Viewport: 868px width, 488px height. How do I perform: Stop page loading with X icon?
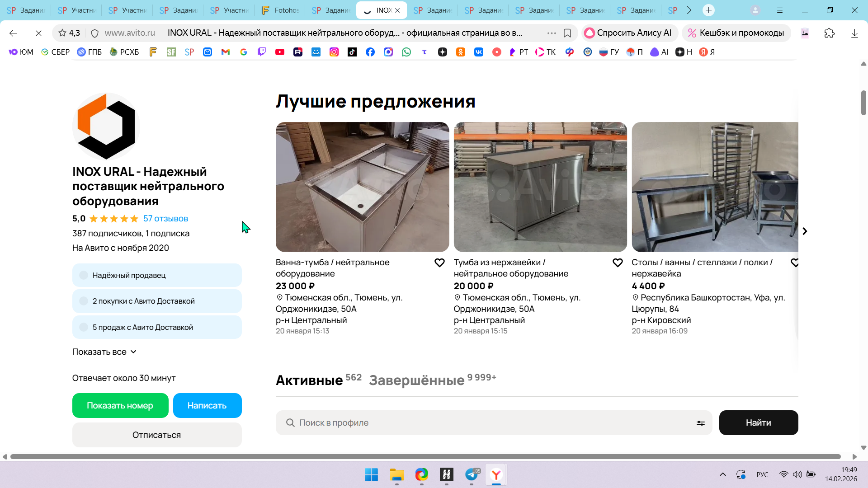pyautogui.click(x=38, y=33)
